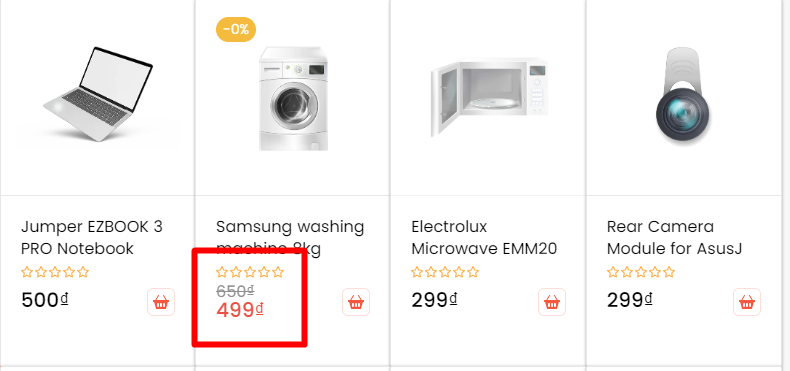Click the 499đ sale price
This screenshot has width=790, height=371.
(x=240, y=310)
